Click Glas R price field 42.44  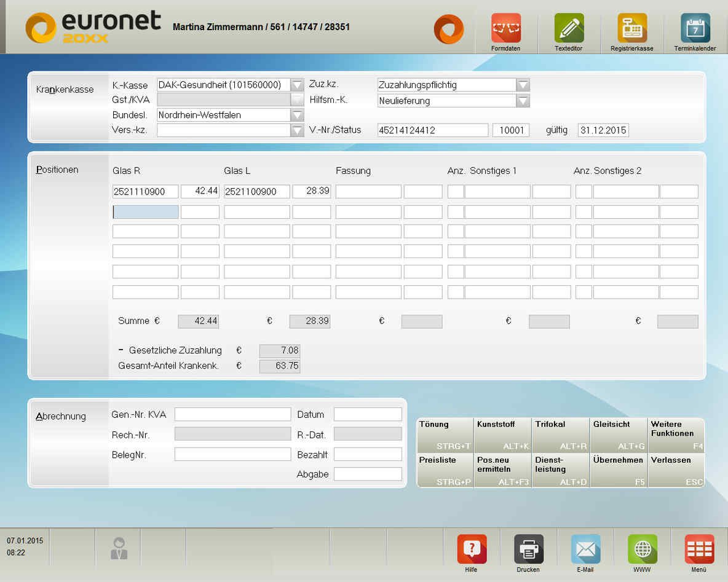click(200, 192)
